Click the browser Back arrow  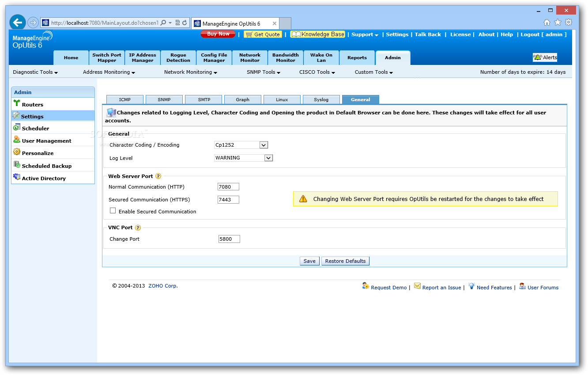(x=18, y=23)
